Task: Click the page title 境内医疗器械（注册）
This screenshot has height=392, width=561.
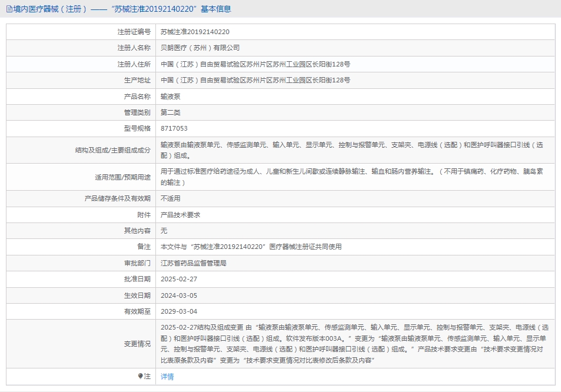Action: [x=49, y=9]
